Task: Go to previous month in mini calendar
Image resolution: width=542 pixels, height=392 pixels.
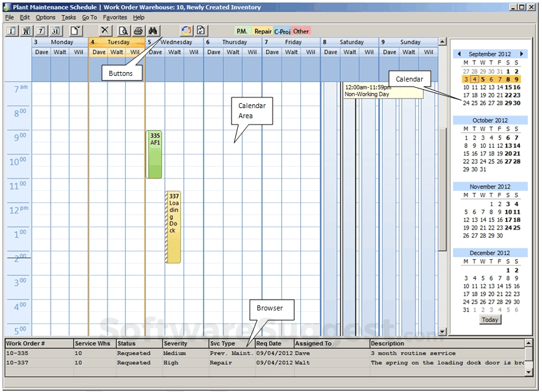Action: coord(459,54)
